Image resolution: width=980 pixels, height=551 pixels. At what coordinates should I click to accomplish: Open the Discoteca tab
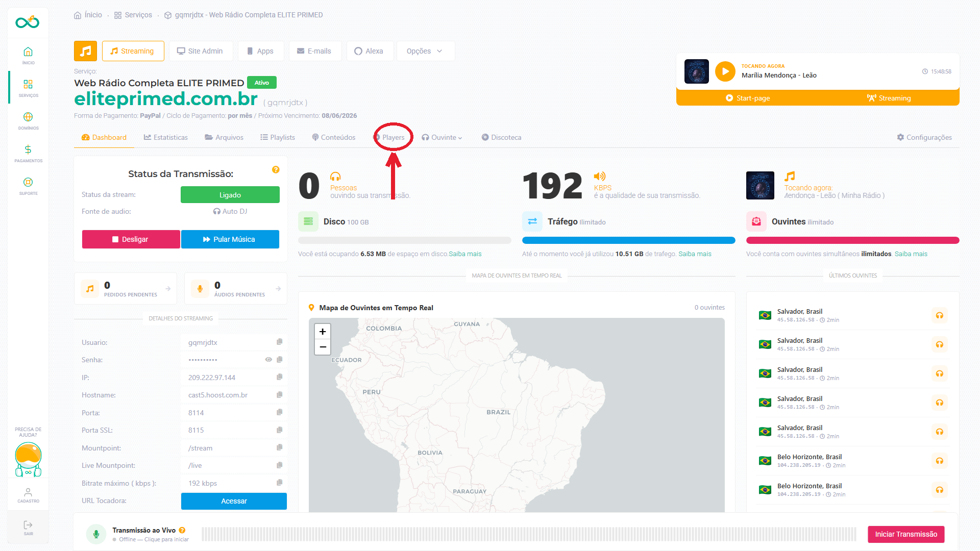pyautogui.click(x=502, y=137)
